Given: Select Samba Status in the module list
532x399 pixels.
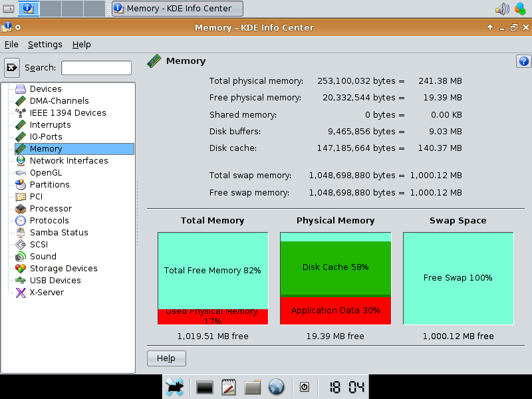Looking at the screenshot, I should [x=59, y=232].
